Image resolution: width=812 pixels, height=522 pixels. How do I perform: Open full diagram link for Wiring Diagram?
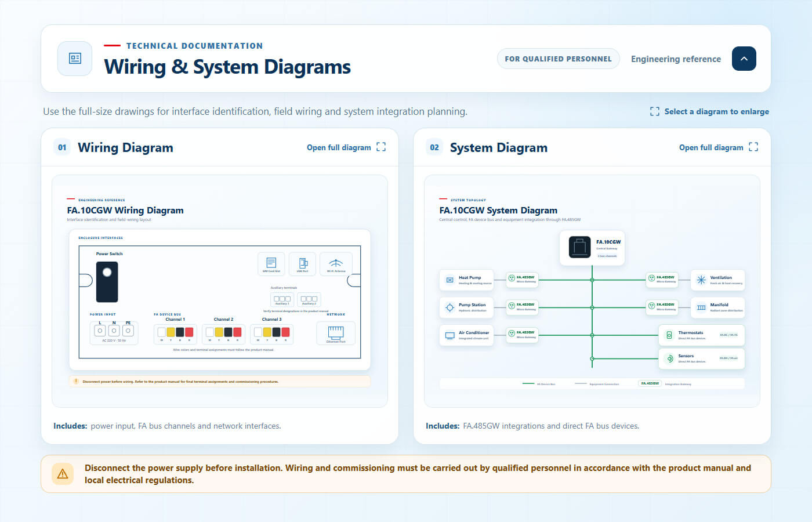(339, 147)
